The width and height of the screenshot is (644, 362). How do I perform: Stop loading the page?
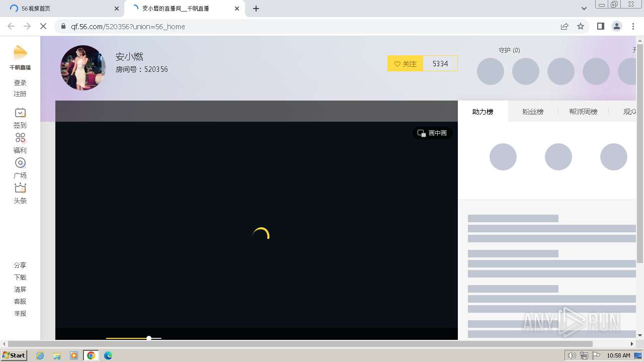tap(43, 26)
